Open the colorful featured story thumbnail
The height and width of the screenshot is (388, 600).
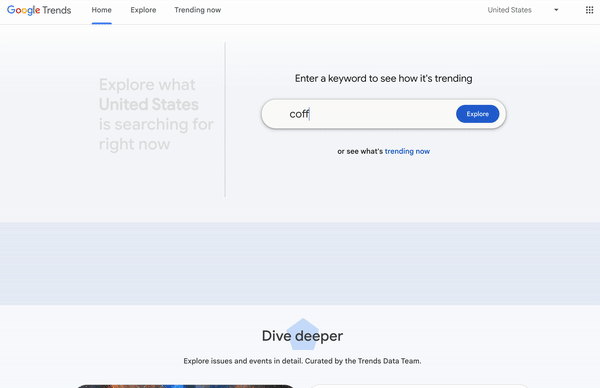(186, 386)
